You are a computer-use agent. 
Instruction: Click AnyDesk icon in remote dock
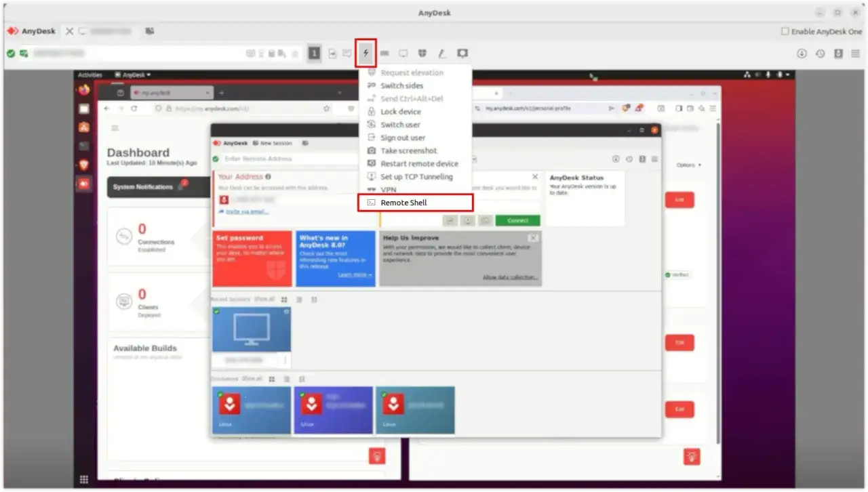[84, 184]
